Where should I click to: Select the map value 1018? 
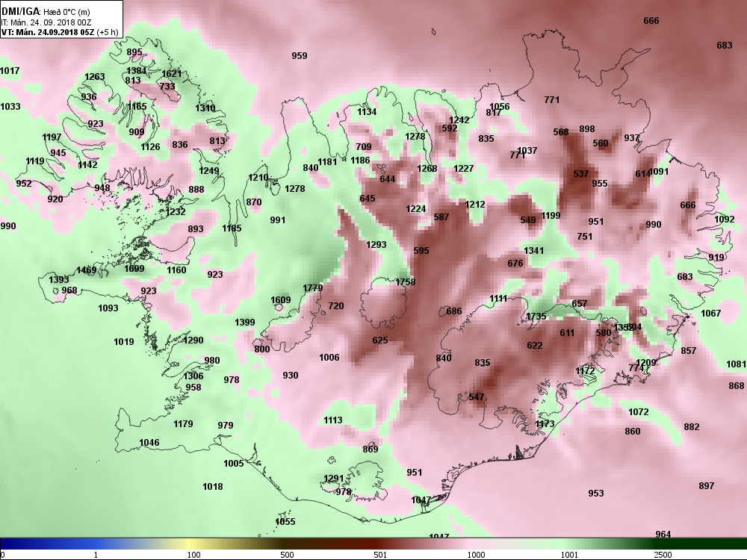coord(212,487)
